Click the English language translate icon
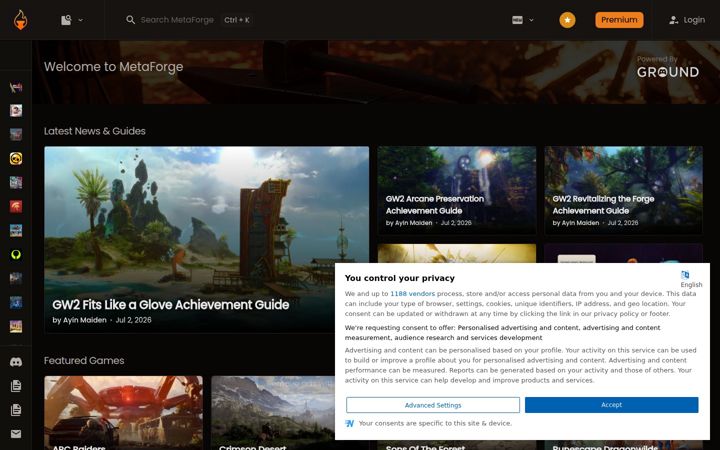Viewport: 720px width, 450px height. (685, 275)
